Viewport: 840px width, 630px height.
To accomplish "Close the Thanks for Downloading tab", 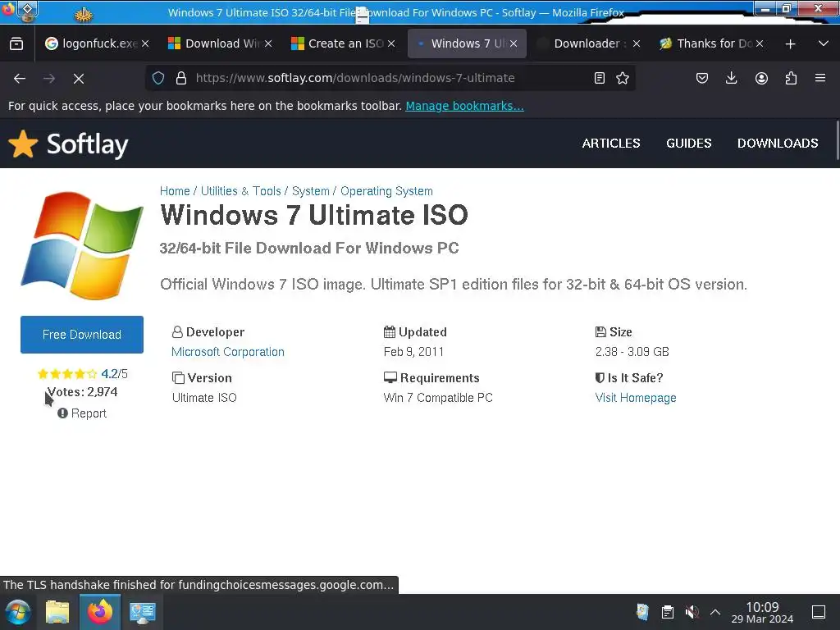I will 759,43.
